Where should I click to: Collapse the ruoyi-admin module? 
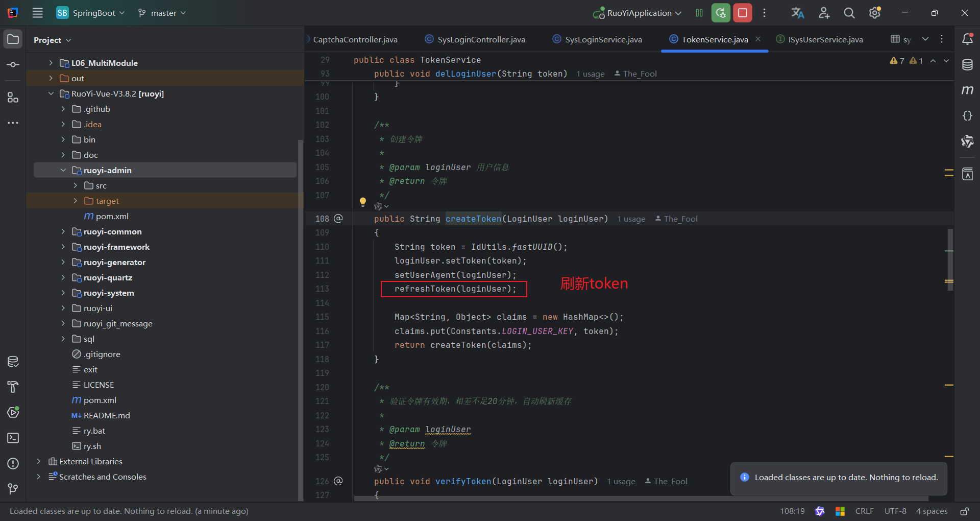coord(63,170)
